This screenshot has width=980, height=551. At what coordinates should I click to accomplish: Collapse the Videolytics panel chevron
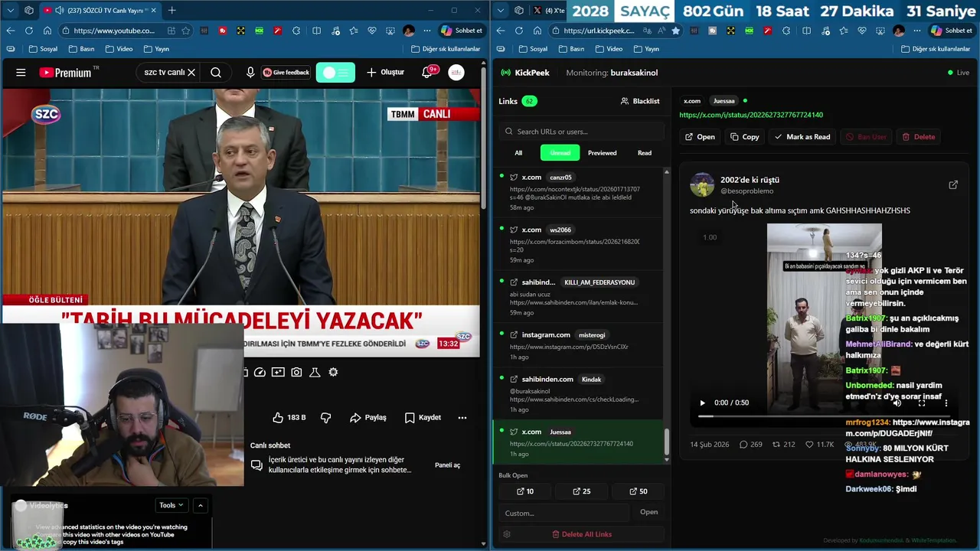(x=201, y=505)
